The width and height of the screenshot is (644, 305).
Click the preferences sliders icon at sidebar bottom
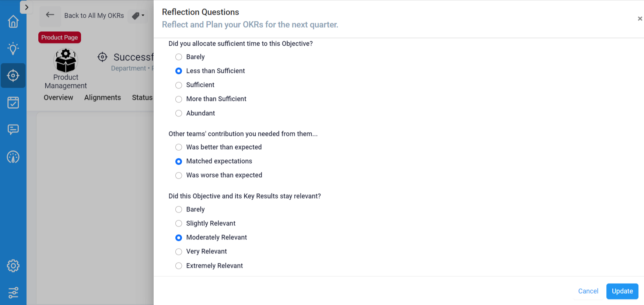(x=13, y=292)
